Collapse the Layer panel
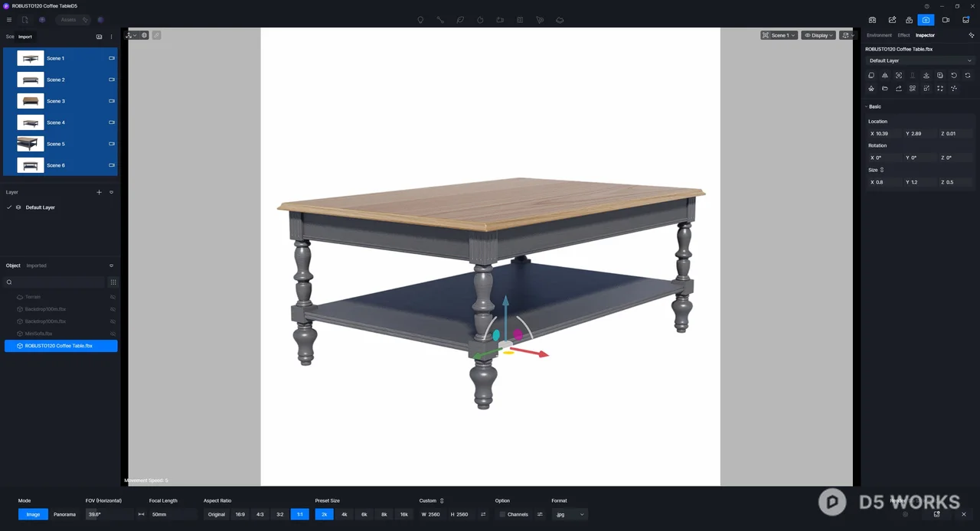 (111, 192)
